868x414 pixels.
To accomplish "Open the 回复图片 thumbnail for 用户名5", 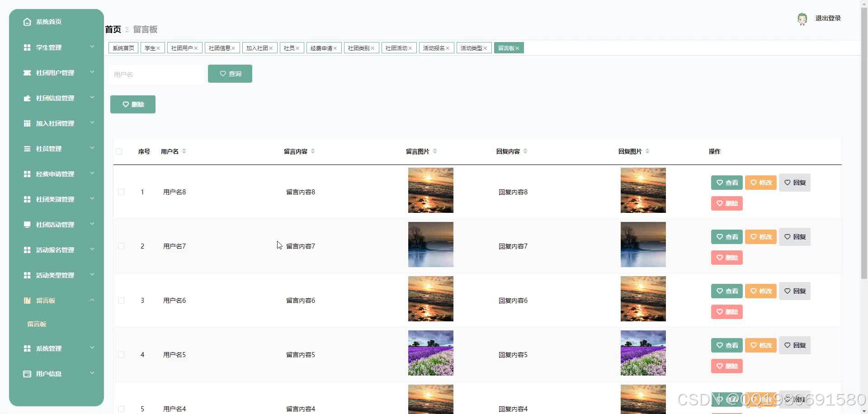I will tap(643, 353).
